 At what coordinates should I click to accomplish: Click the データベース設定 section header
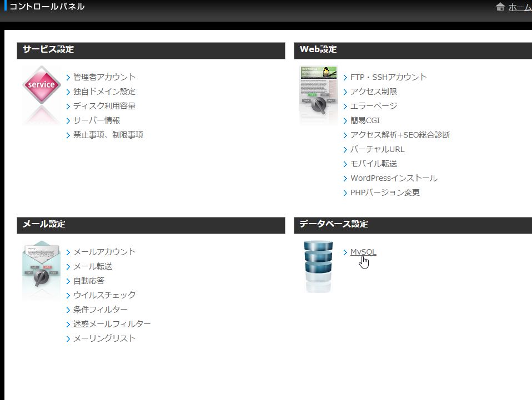[x=413, y=225]
